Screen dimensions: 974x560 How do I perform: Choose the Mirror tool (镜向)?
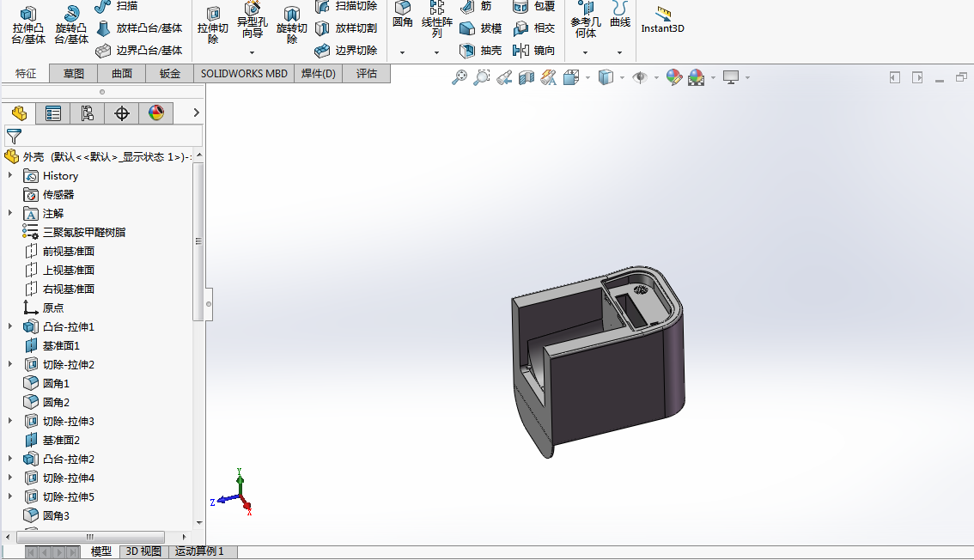click(x=534, y=51)
